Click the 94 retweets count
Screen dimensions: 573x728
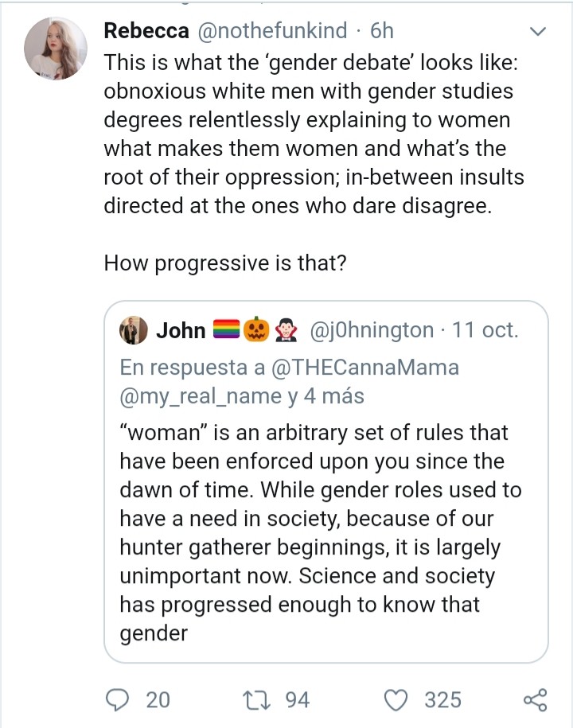point(297,699)
